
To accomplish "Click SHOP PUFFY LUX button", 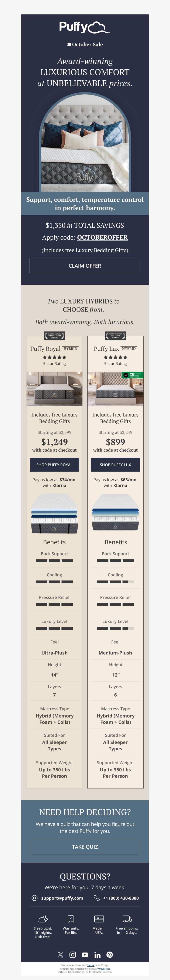I will coord(115,465).
